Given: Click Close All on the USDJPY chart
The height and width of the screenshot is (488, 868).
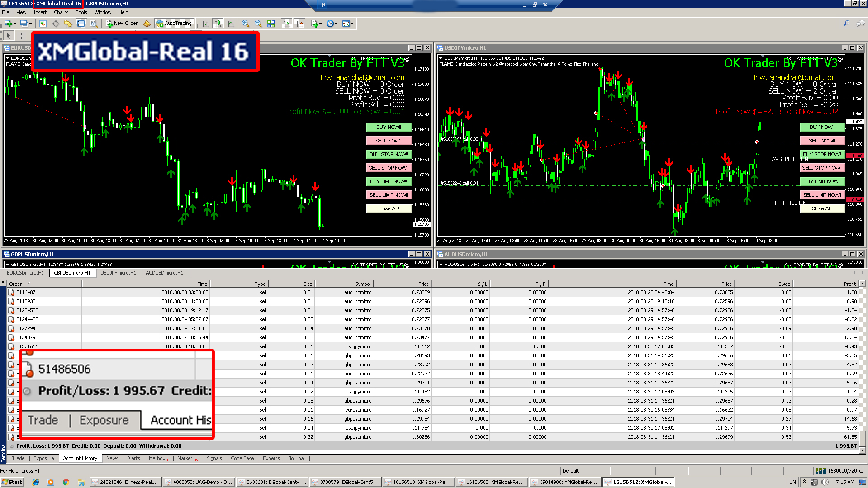Looking at the screenshot, I should 822,208.
